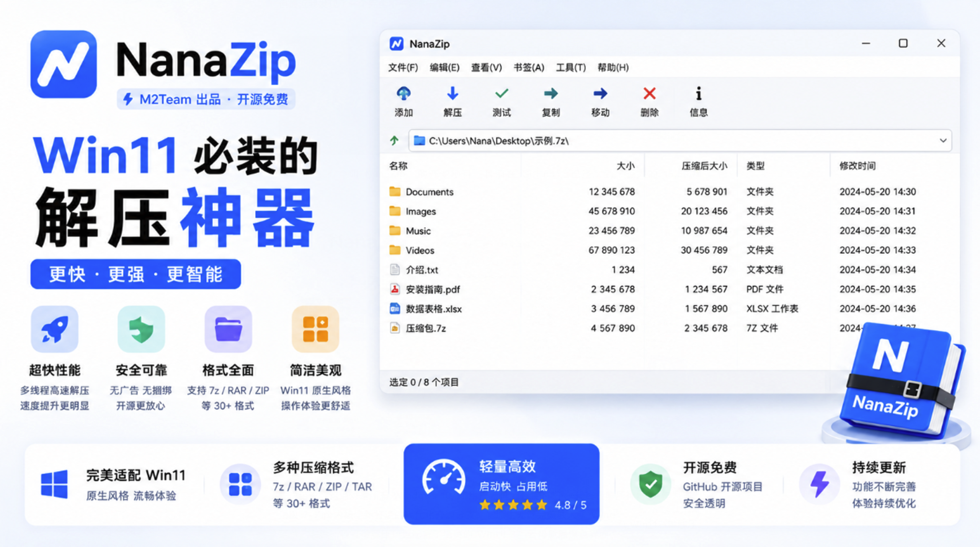The width and height of the screenshot is (980, 547).
Task: Click the 简洁美观 grid icon
Action: (x=315, y=329)
